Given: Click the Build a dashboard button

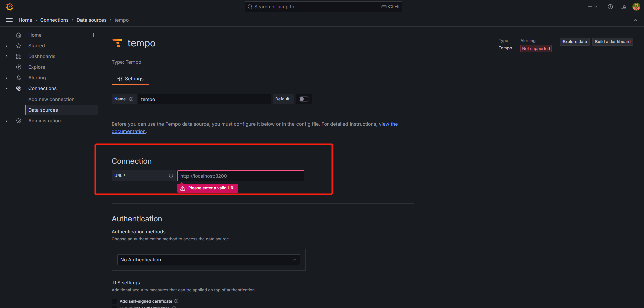Looking at the screenshot, I should [x=612, y=42].
